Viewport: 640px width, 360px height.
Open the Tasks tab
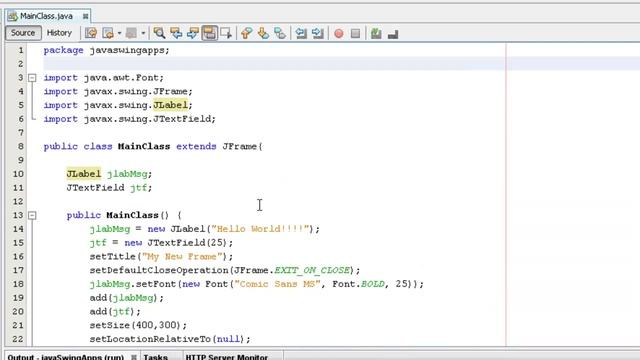[x=156, y=356]
